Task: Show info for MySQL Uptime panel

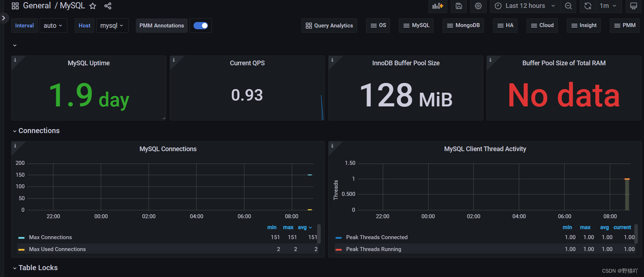Action: pos(15,60)
